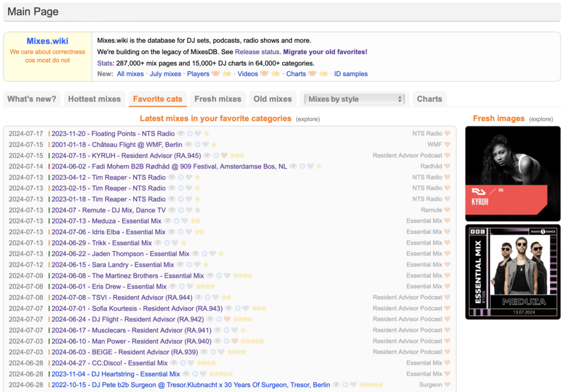
Task: Open the Stats link
Action: [105, 63]
